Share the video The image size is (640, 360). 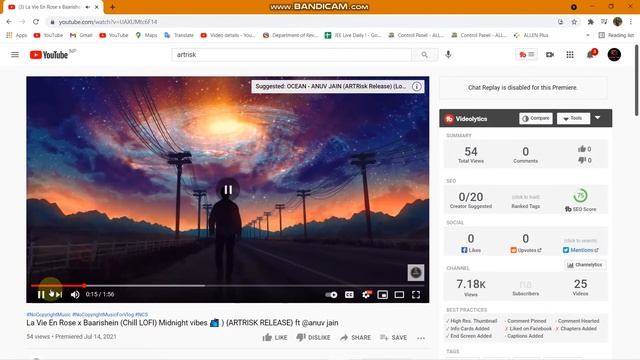click(356, 338)
